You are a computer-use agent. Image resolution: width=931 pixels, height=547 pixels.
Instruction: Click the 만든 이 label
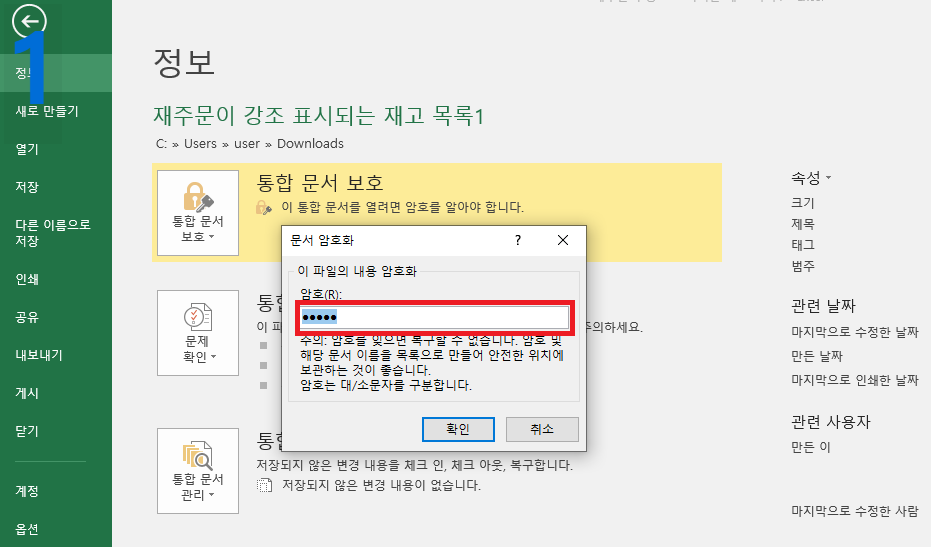pyautogui.click(x=810, y=447)
